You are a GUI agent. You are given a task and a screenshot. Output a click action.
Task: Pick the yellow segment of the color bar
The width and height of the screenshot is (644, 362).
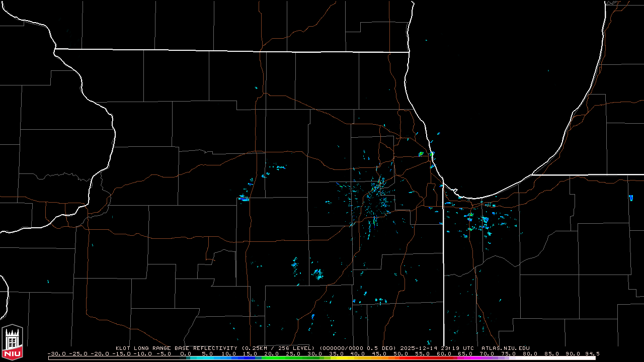(347, 358)
